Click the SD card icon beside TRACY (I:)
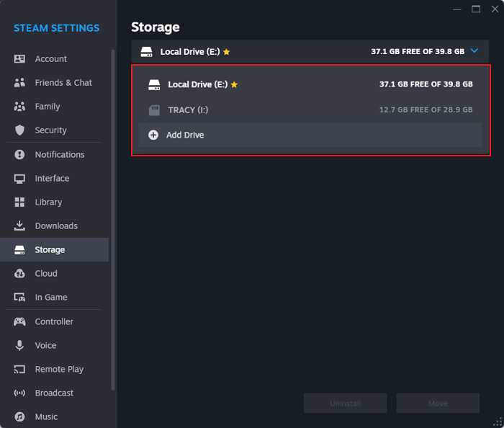 point(154,110)
